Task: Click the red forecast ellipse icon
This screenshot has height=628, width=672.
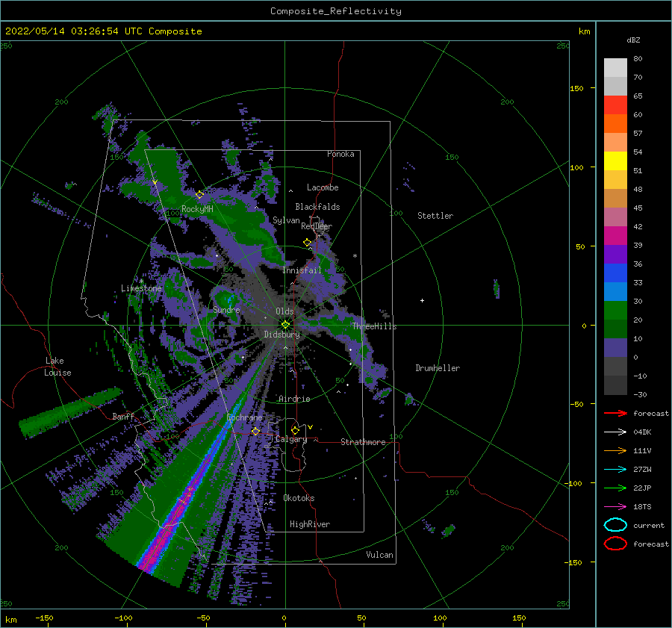Action: [x=615, y=544]
